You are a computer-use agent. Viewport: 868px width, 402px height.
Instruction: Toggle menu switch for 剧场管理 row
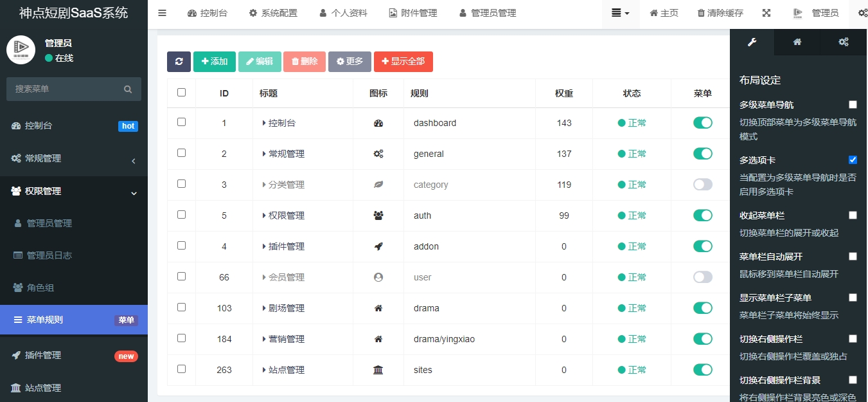(x=703, y=308)
